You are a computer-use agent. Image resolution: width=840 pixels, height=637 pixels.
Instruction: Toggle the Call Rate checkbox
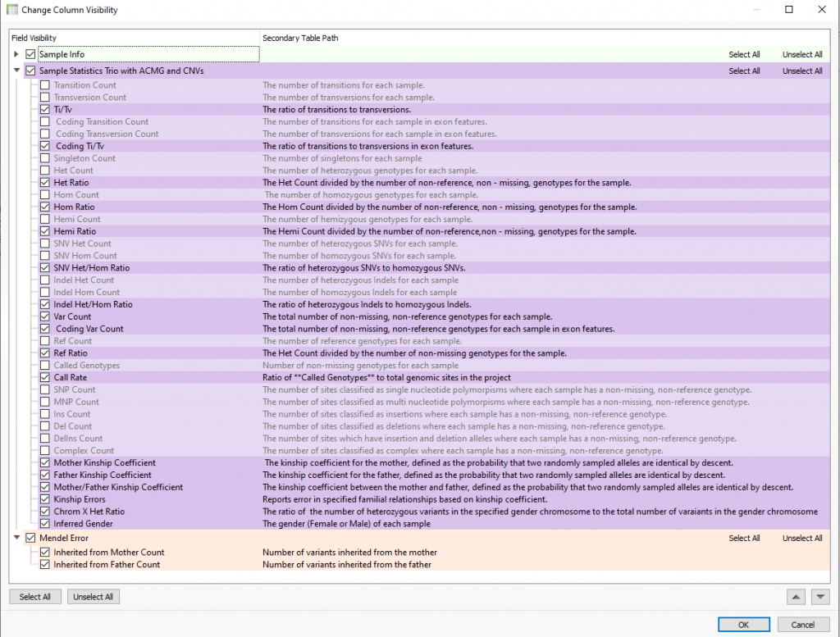click(x=44, y=377)
